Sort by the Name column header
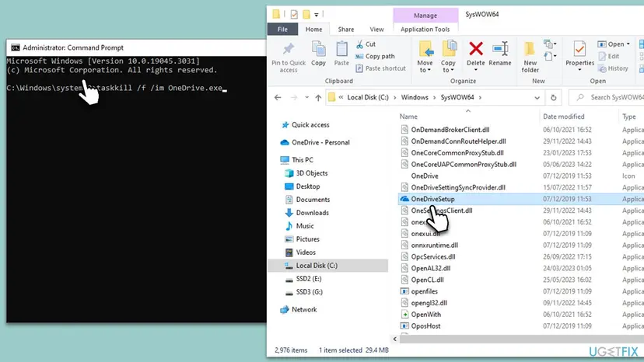Viewport: 644px width, 362px height. pos(408,117)
